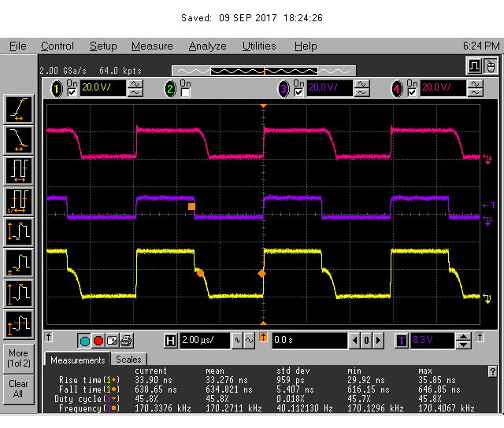Screen dimensions: 504x428
Task: Click the horizontal timebase 2.00 µs/ field
Action: point(205,341)
